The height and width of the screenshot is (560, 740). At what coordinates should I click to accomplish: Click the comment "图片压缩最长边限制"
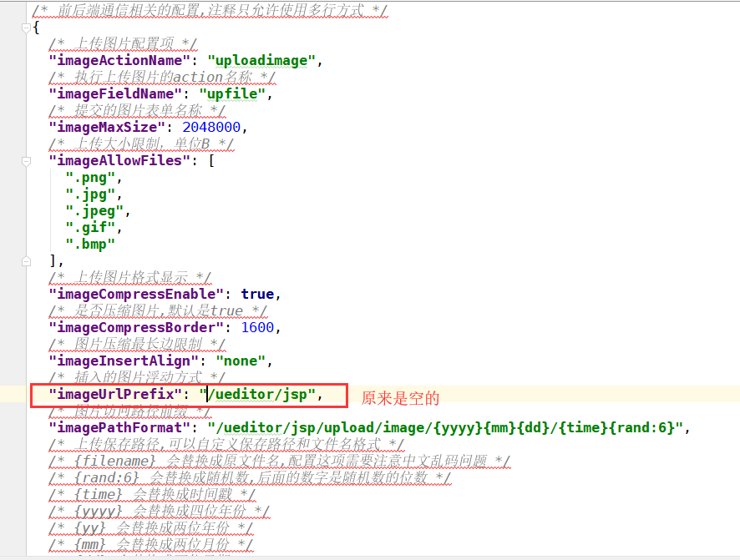point(137,345)
